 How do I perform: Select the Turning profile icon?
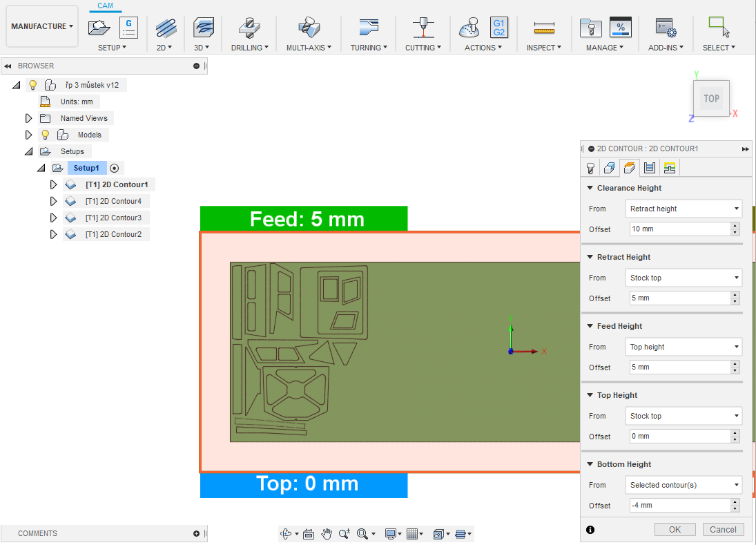tap(369, 28)
